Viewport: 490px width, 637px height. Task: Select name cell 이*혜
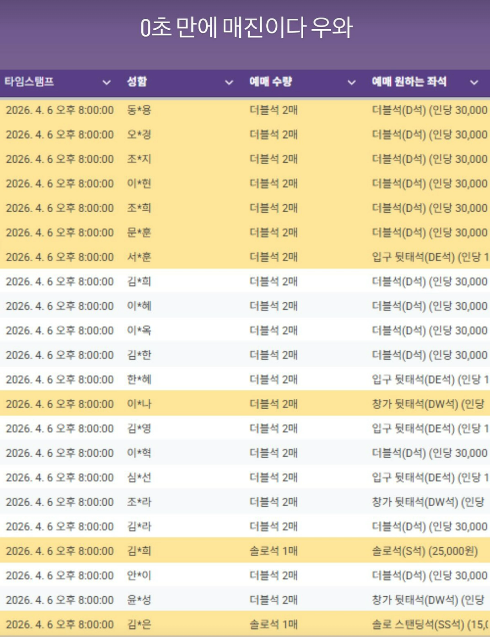(139, 306)
